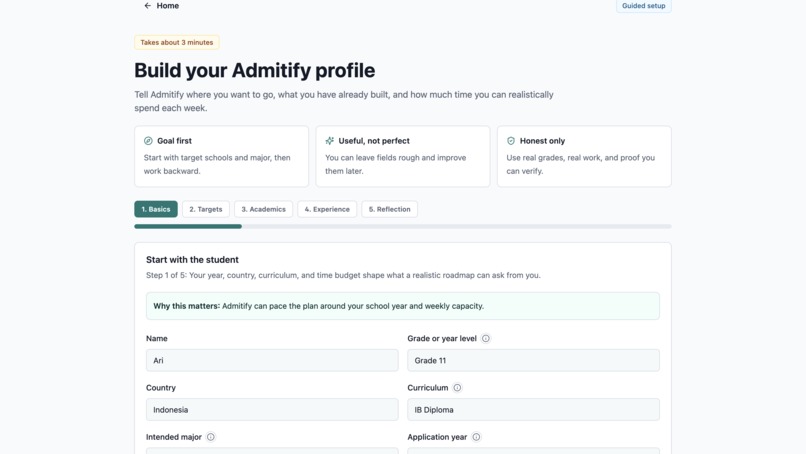Click the Goal first compass icon
The image size is (806, 454).
pyautogui.click(x=148, y=141)
